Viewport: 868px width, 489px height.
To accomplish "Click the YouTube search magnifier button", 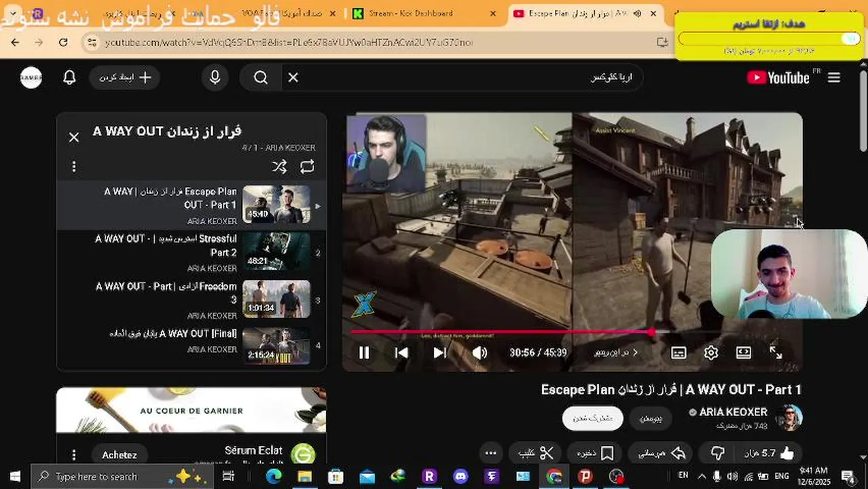I will [261, 77].
